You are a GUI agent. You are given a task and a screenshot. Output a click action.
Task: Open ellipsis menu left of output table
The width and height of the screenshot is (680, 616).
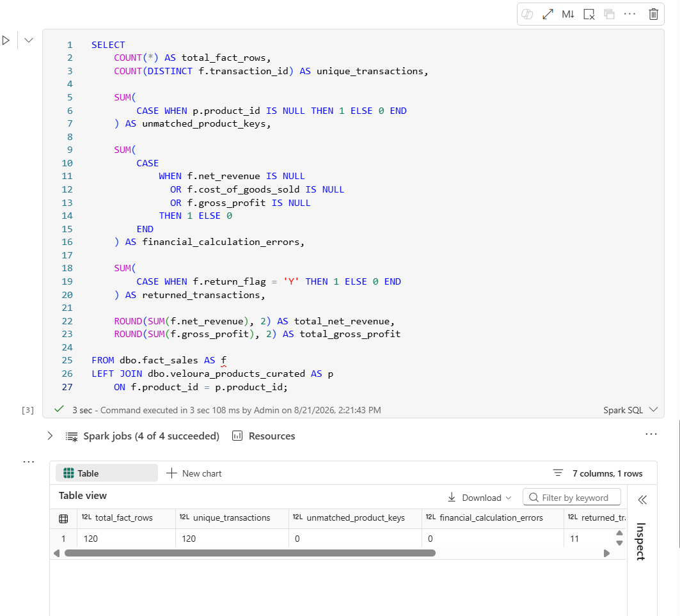29,462
